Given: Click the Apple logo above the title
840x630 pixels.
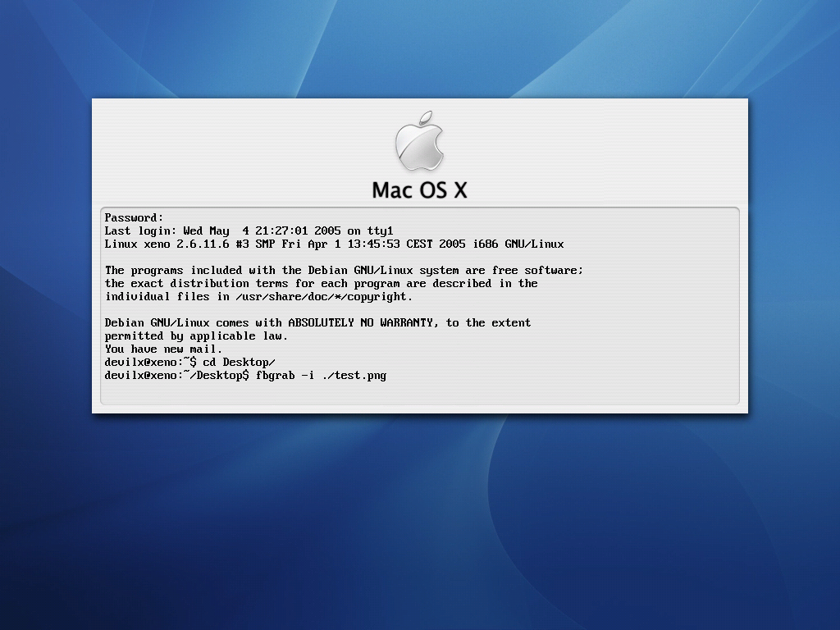Looking at the screenshot, I should (419, 141).
